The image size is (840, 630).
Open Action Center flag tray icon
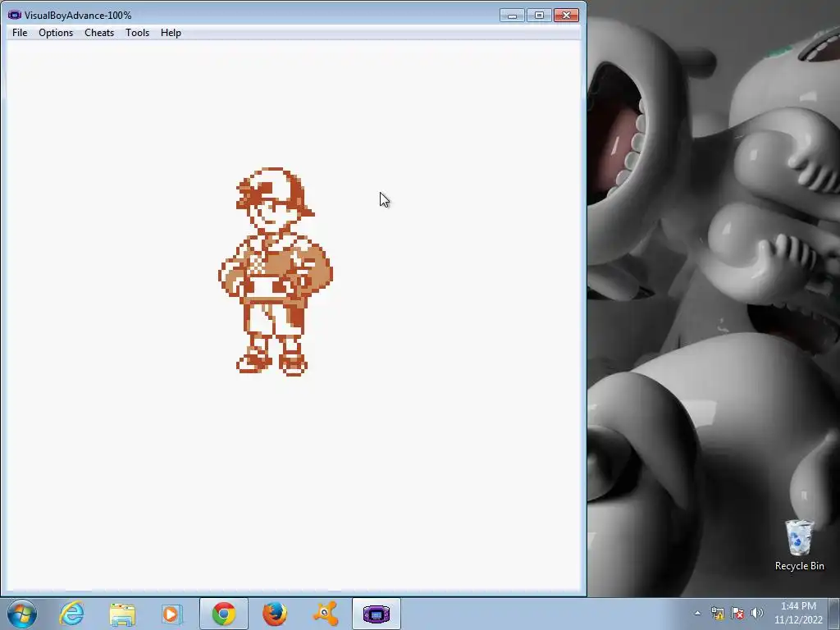(x=737, y=614)
